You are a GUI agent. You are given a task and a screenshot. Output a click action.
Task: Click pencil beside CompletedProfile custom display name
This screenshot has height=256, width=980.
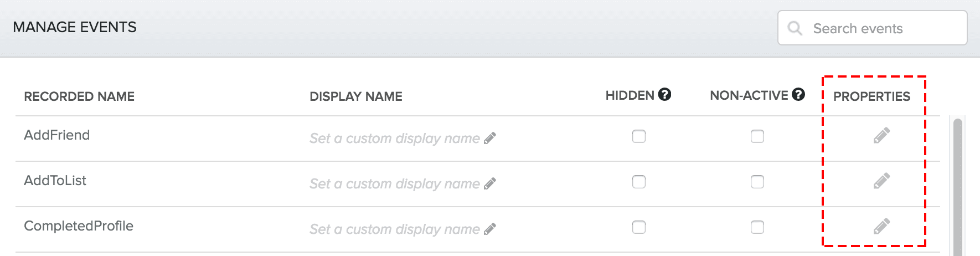pyautogui.click(x=490, y=229)
